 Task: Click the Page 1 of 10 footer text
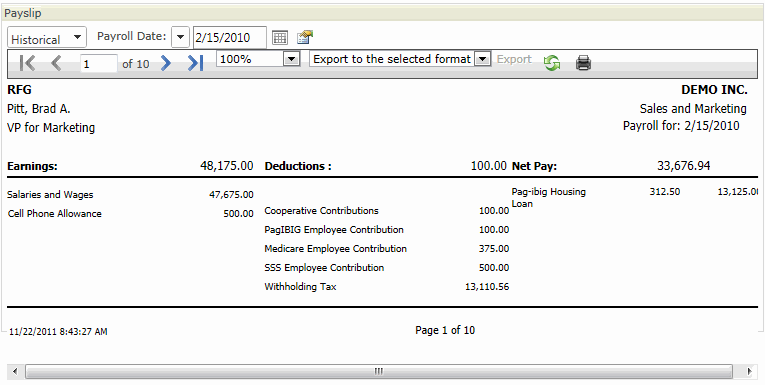[445, 330]
